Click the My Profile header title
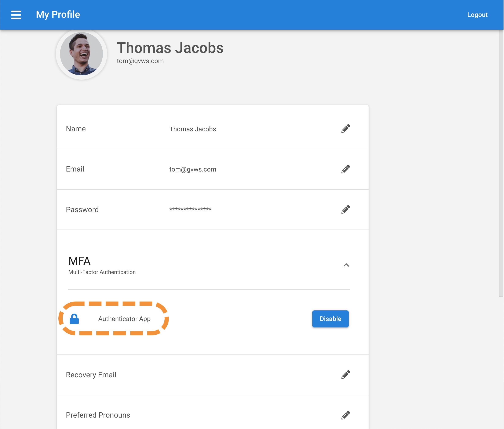The height and width of the screenshot is (429, 504). [58, 15]
